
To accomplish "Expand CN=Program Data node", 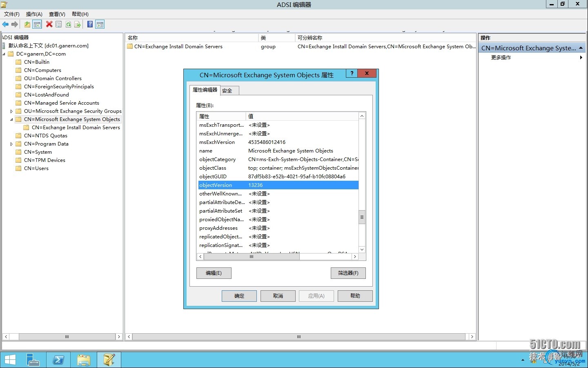I will click(x=11, y=144).
